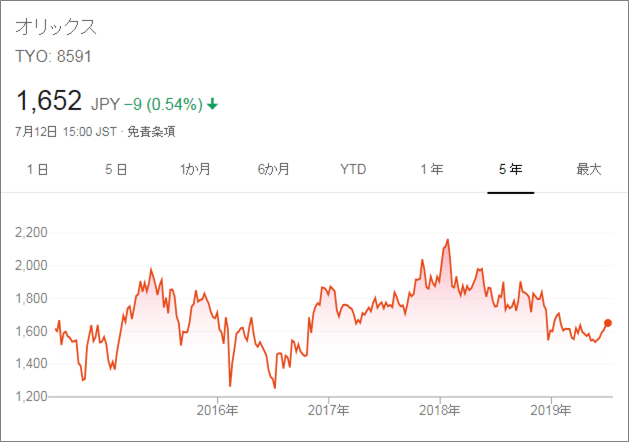Click the green down arrow indicator
This screenshot has height=442, width=629.
point(213,105)
